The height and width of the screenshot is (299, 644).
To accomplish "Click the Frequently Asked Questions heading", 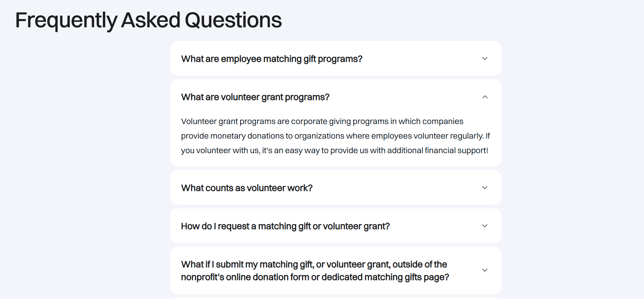I will (148, 20).
